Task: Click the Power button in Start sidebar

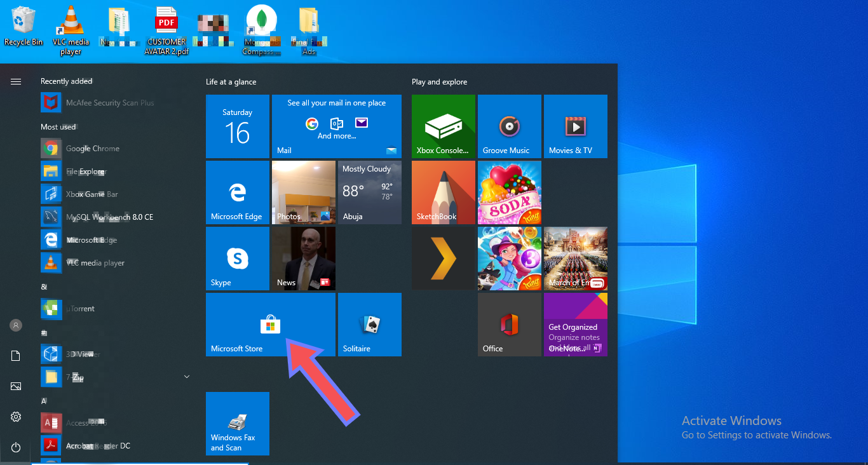Action: 16,447
